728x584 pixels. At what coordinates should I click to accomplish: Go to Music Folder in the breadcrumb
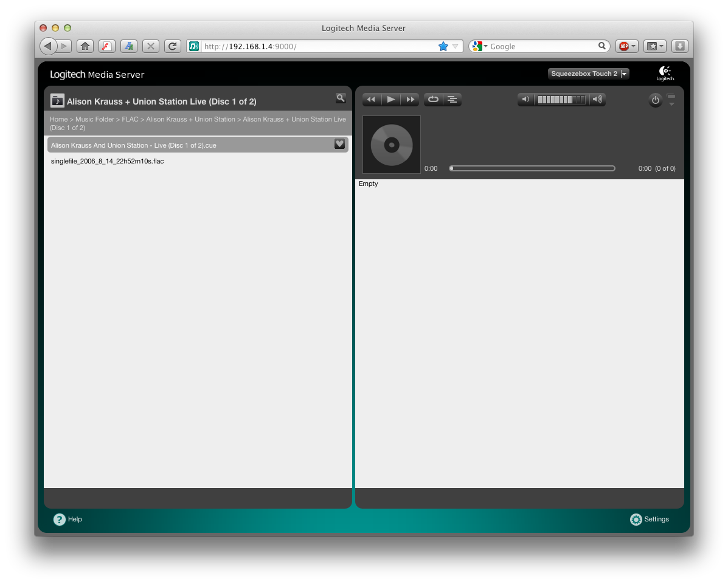94,120
